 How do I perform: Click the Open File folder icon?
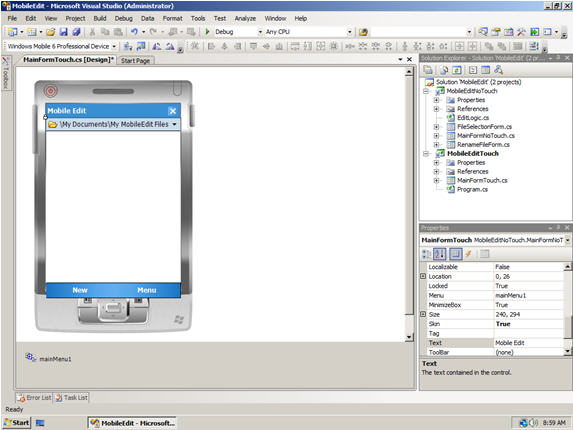tap(50, 32)
